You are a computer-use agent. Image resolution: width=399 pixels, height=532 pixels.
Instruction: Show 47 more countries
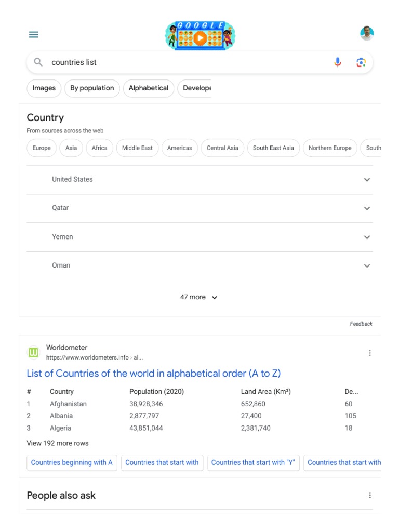199,297
